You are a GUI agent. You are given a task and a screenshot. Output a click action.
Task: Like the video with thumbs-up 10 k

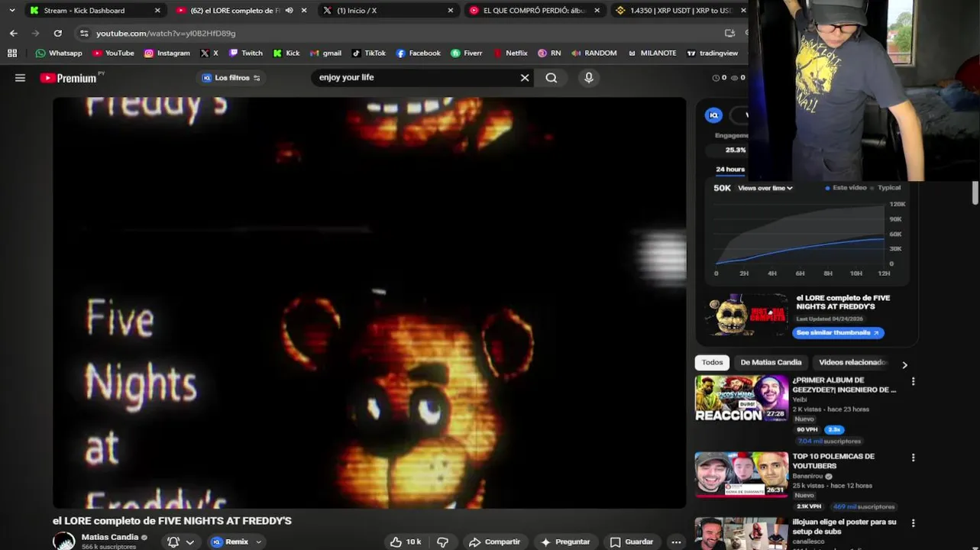click(x=406, y=542)
